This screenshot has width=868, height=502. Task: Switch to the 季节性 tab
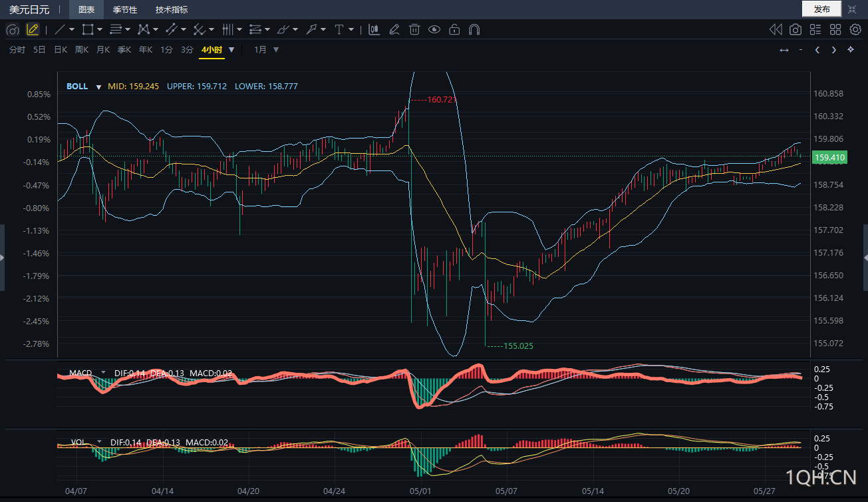pyautogui.click(x=124, y=9)
